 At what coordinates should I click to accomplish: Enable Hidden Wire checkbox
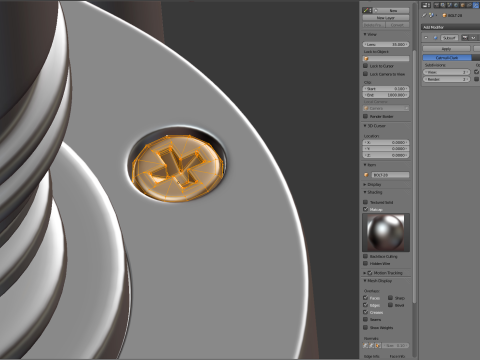(365, 263)
